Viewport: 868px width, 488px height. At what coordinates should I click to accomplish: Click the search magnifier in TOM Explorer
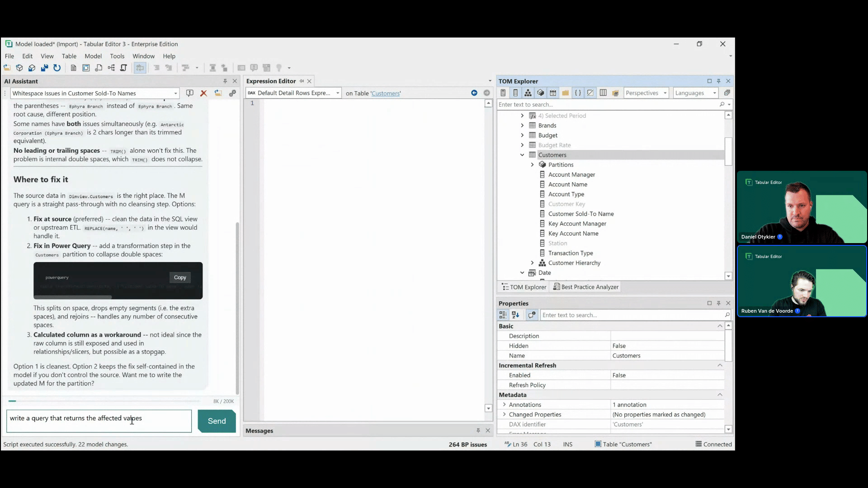point(722,104)
